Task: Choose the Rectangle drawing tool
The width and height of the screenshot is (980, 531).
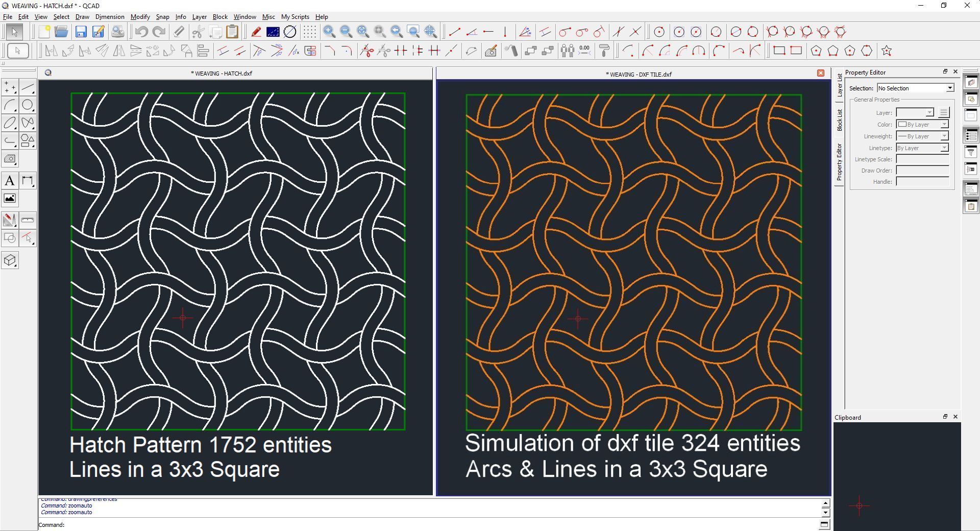Action: point(779,51)
